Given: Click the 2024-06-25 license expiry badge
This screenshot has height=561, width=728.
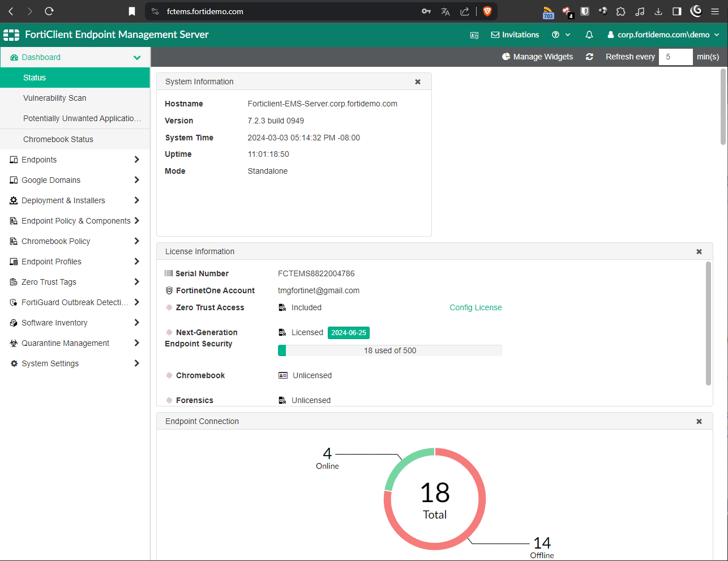Looking at the screenshot, I should pos(349,333).
